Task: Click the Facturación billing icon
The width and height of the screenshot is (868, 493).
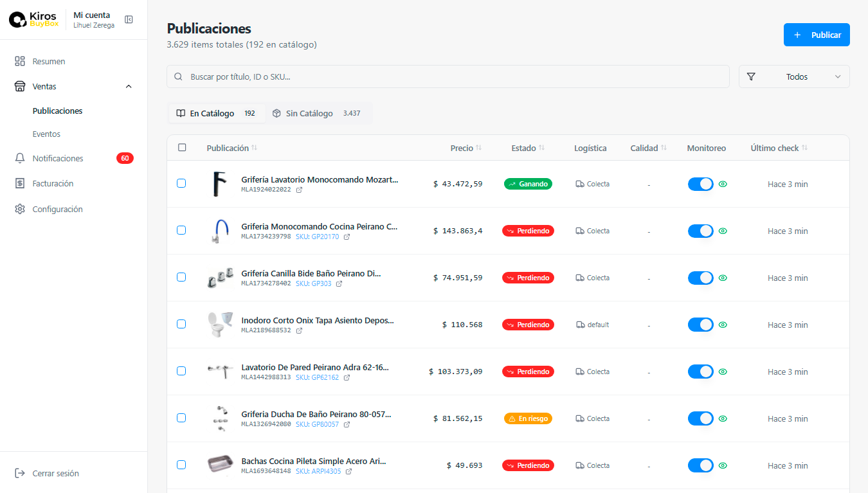Action: tap(20, 184)
